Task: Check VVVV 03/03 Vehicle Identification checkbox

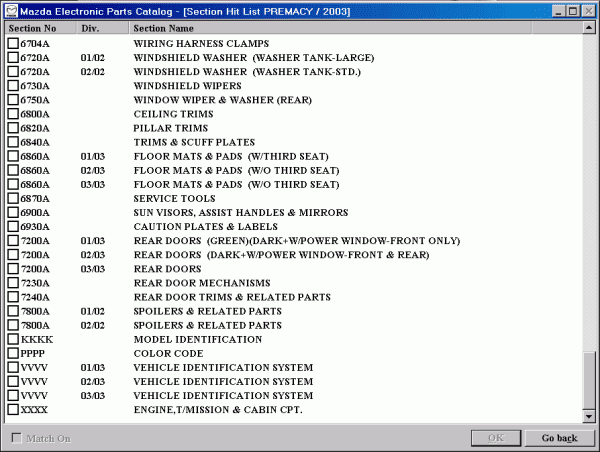Action: click(13, 395)
